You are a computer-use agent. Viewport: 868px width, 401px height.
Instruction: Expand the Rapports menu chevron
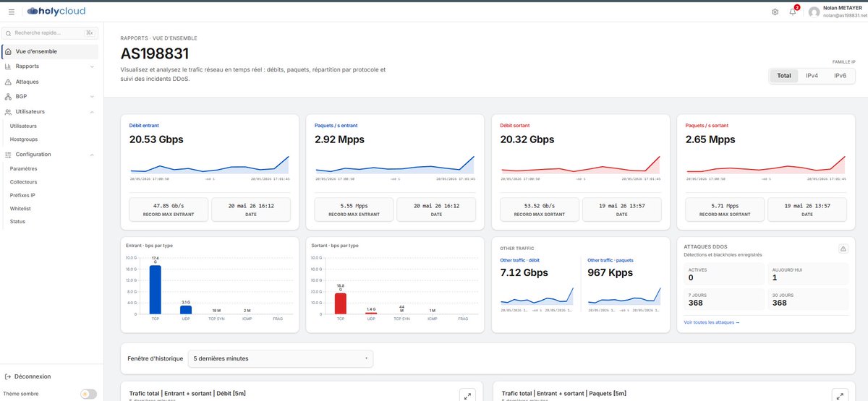92,66
